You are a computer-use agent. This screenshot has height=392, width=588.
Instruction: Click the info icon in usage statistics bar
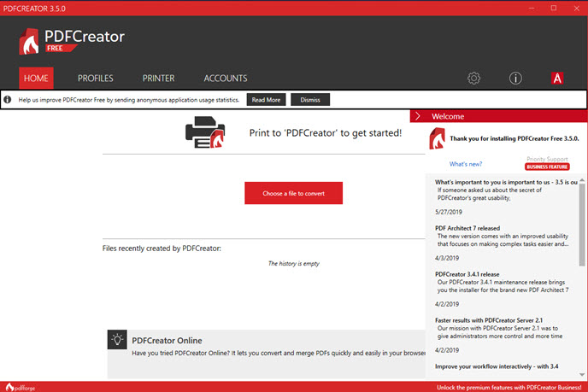(x=8, y=100)
